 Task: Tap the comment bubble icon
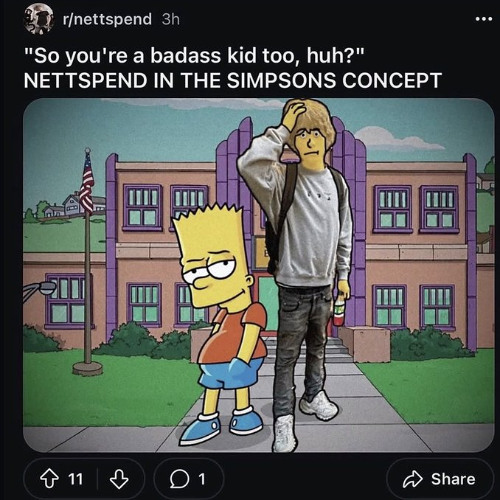pyautogui.click(x=179, y=479)
